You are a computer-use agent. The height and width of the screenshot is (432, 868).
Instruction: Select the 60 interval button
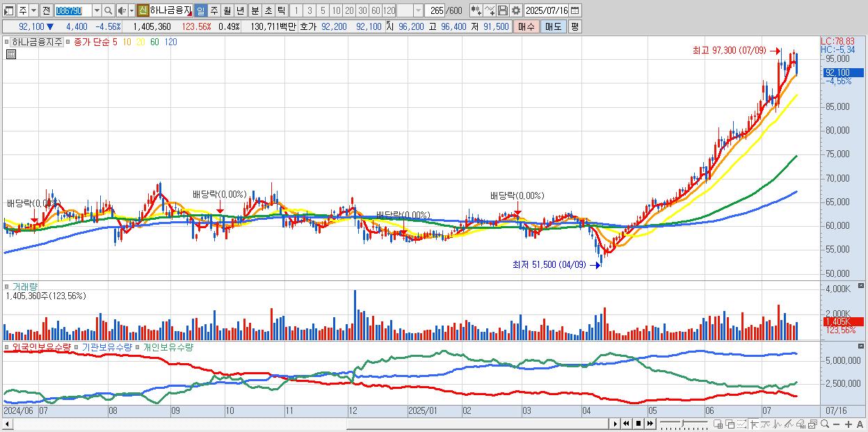376,10
